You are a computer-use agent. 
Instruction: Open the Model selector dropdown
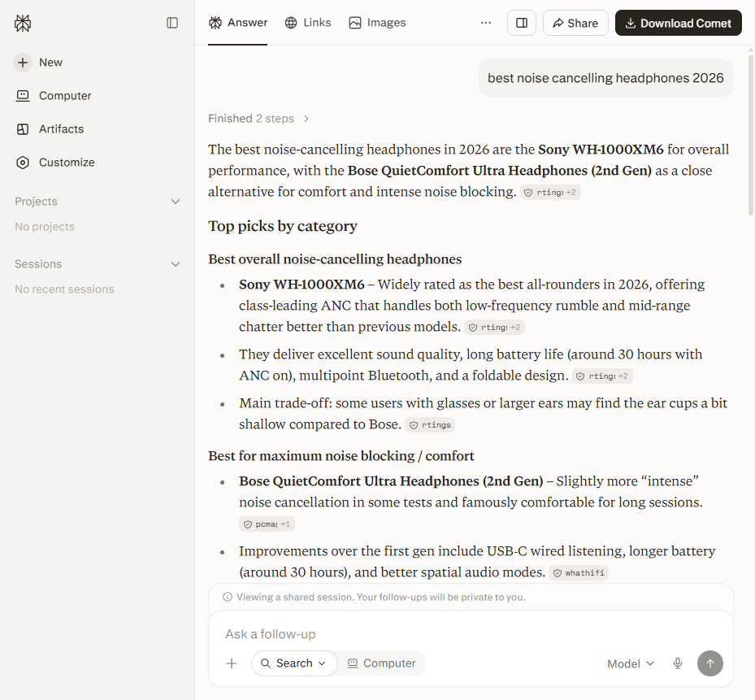pos(631,664)
